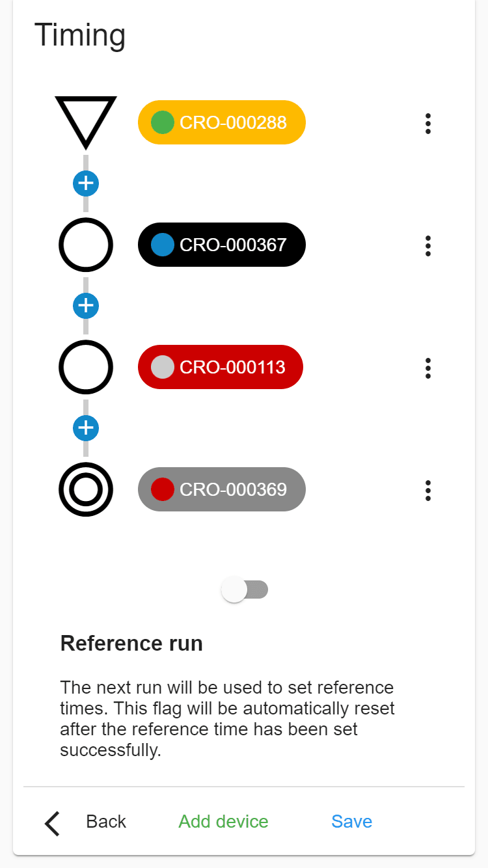Image resolution: width=488 pixels, height=868 pixels.
Task: Open three-dot menu for CRO-000367
Action: (x=427, y=245)
